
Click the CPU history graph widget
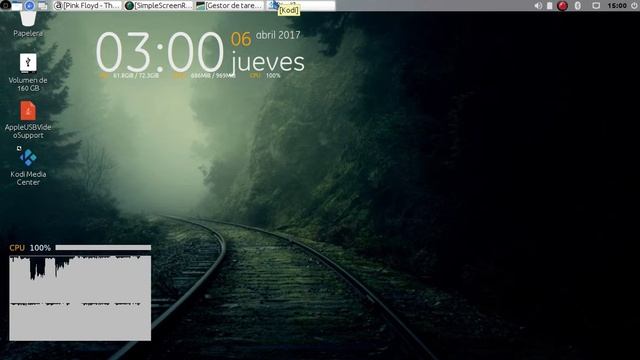click(x=80, y=298)
